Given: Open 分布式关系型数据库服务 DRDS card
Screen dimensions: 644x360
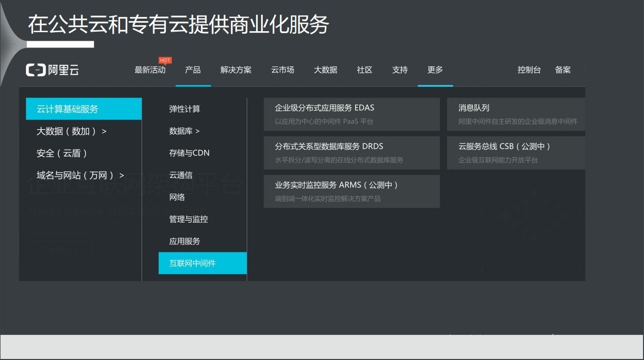Looking at the screenshot, I should tap(352, 153).
